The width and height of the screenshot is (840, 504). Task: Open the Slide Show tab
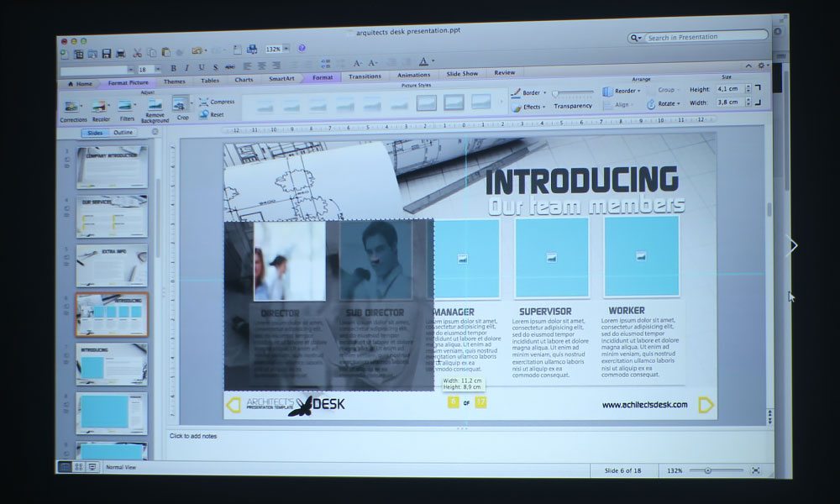tap(462, 74)
